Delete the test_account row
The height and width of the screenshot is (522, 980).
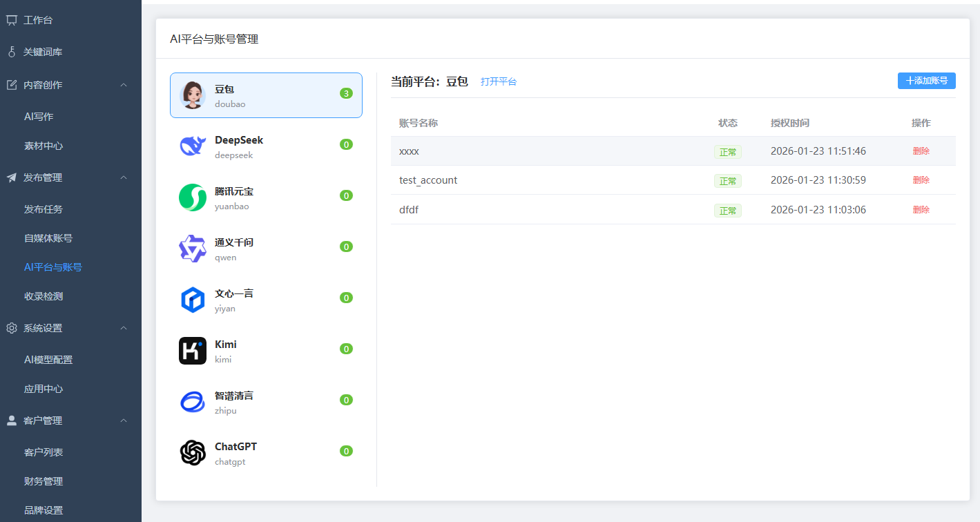pyautogui.click(x=921, y=180)
